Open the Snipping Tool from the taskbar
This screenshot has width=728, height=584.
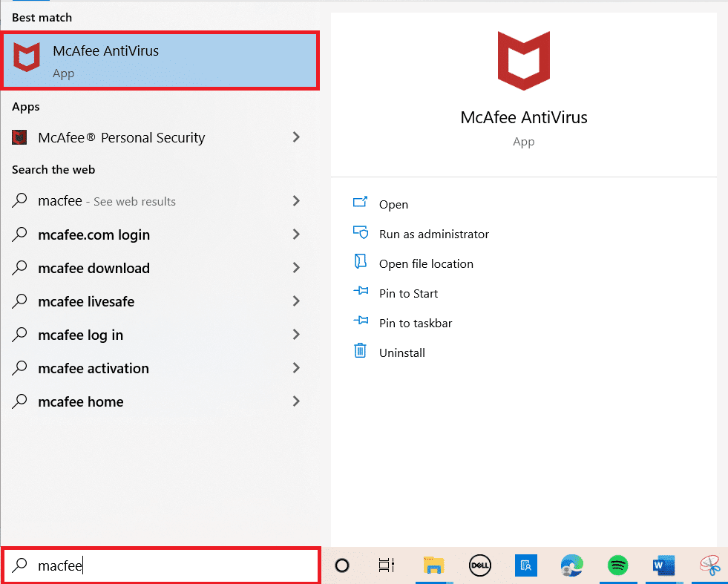[x=709, y=565]
